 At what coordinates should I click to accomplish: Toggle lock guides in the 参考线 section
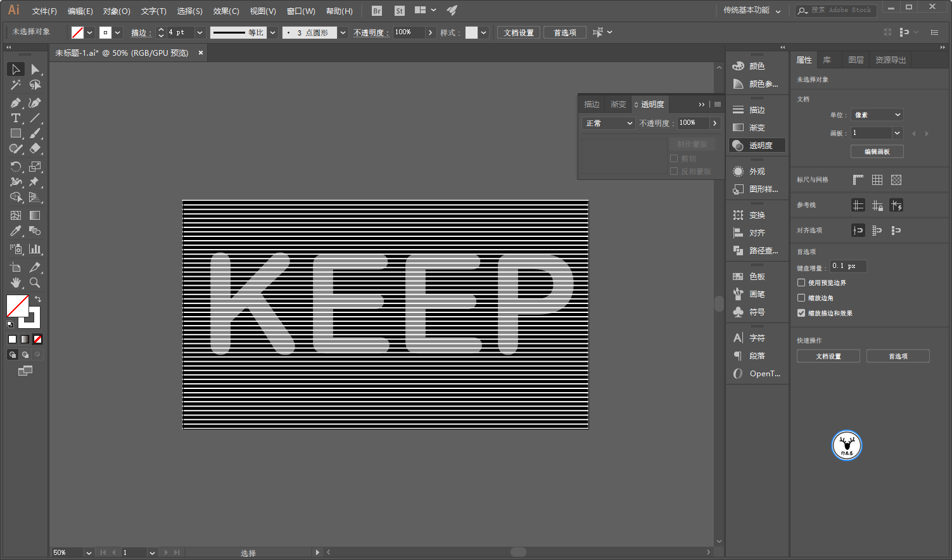click(x=877, y=205)
